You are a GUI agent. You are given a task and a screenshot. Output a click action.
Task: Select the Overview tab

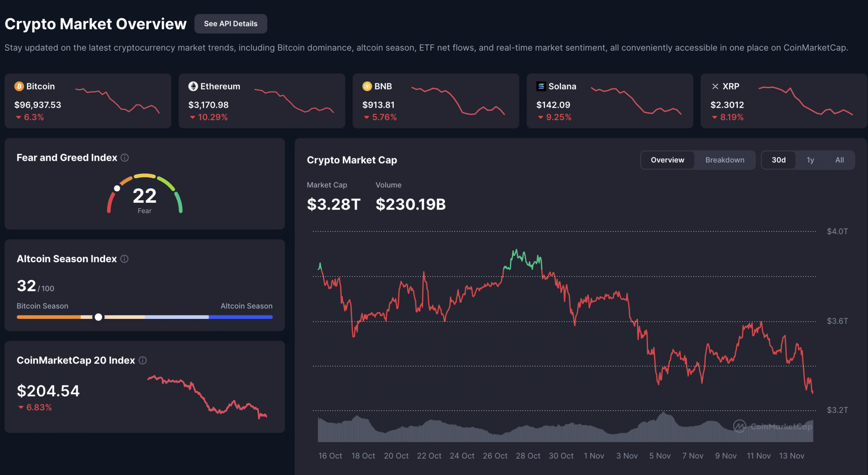[667, 160]
